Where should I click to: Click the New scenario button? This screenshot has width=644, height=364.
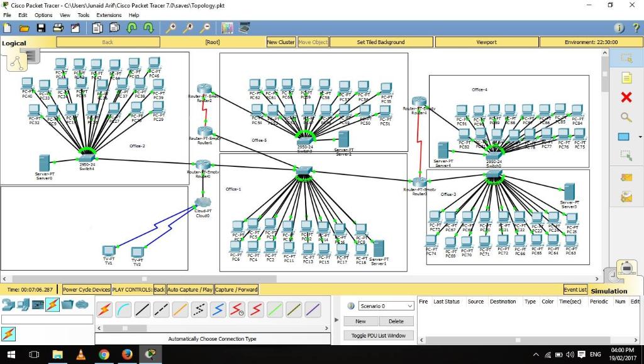coord(360,321)
